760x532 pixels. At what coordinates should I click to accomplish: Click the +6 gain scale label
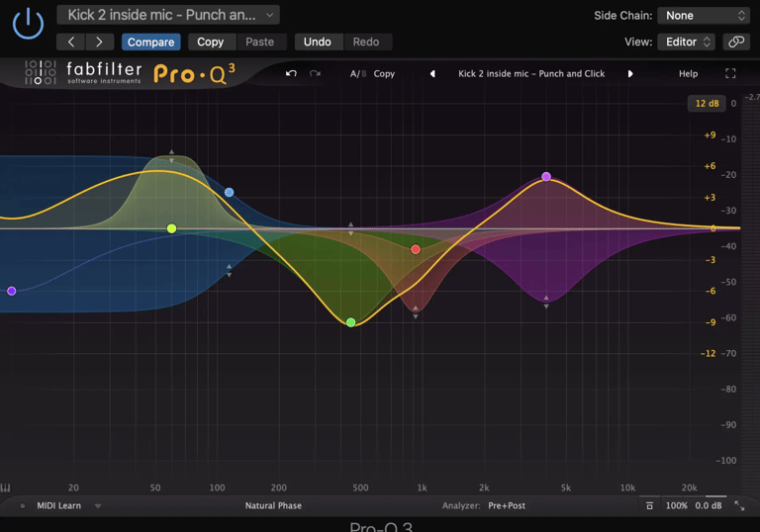pos(710,166)
